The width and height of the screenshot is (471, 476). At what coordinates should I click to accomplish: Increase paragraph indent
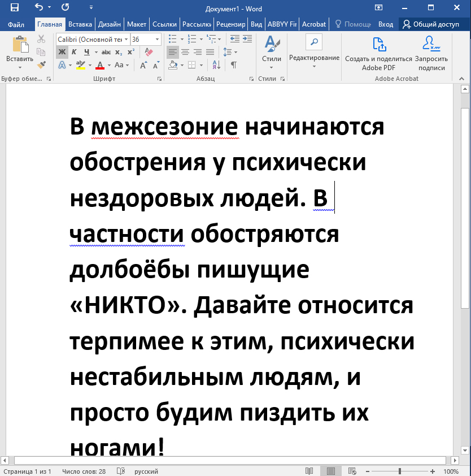pos(247,39)
